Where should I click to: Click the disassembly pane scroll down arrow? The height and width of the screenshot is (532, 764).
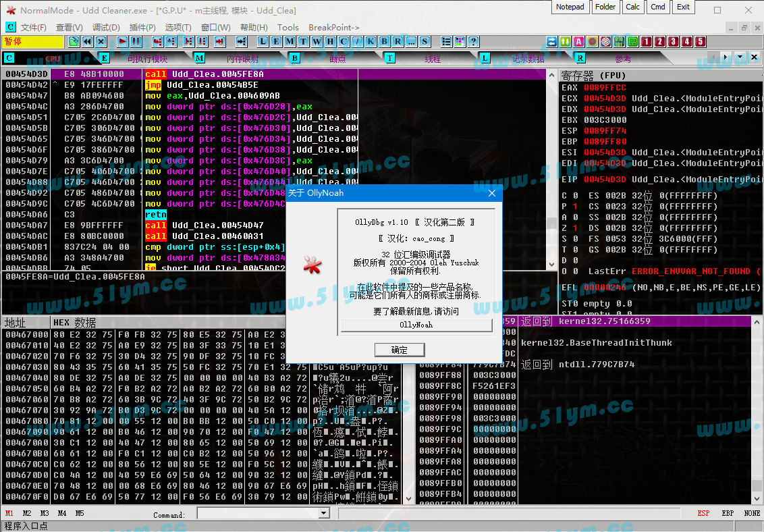pyautogui.click(x=551, y=265)
